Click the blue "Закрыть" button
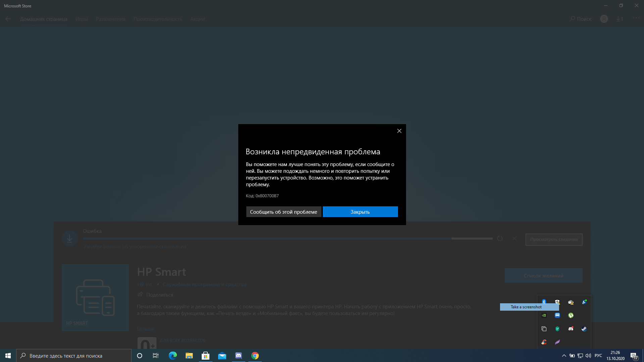This screenshot has height=362, width=644. point(360,212)
